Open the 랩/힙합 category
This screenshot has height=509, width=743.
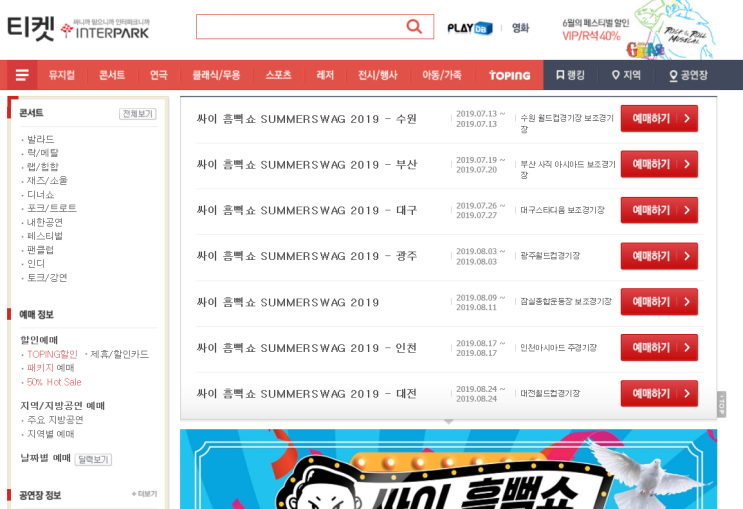[x=43, y=166]
